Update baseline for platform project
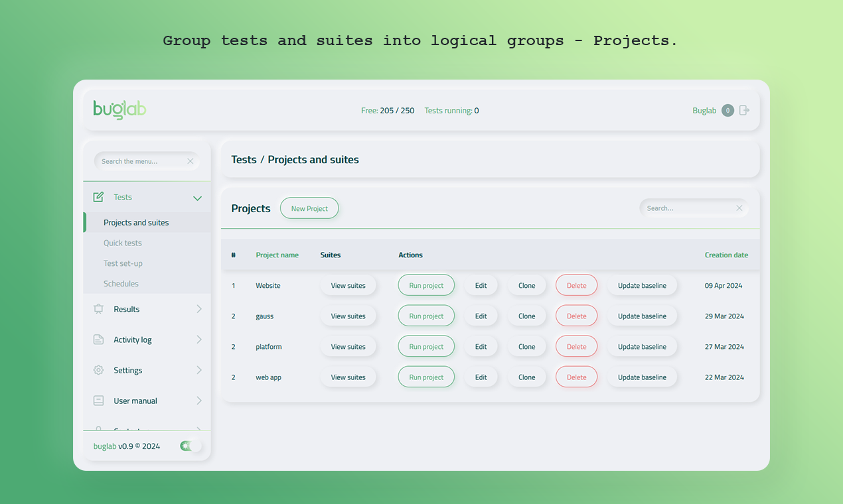 coord(642,346)
